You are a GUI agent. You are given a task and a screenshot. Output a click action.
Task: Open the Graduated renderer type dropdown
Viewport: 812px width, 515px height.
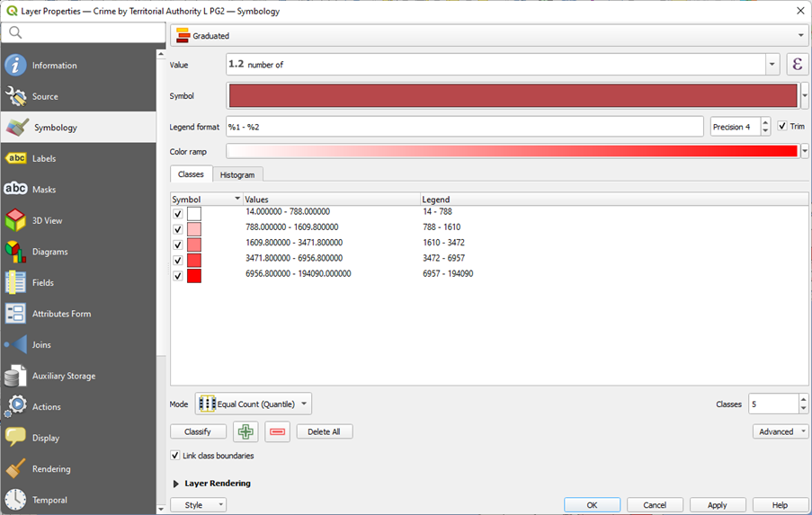click(x=489, y=36)
